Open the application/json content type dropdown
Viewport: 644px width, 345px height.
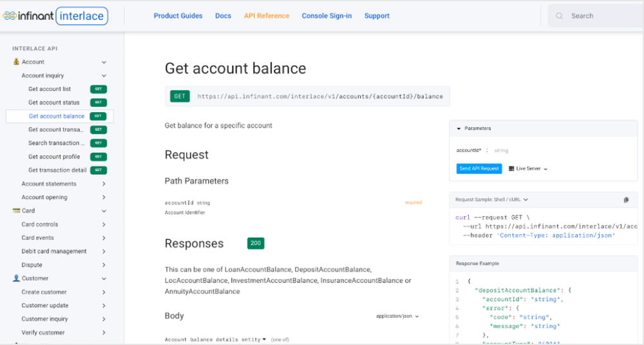[x=397, y=316]
